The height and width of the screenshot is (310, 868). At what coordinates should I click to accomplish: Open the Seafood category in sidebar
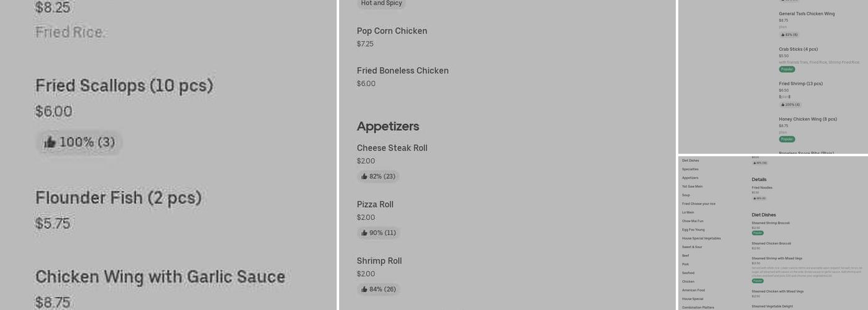(688, 273)
